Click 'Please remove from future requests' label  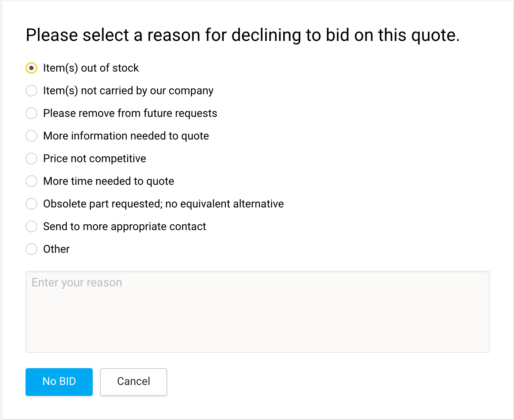click(130, 113)
